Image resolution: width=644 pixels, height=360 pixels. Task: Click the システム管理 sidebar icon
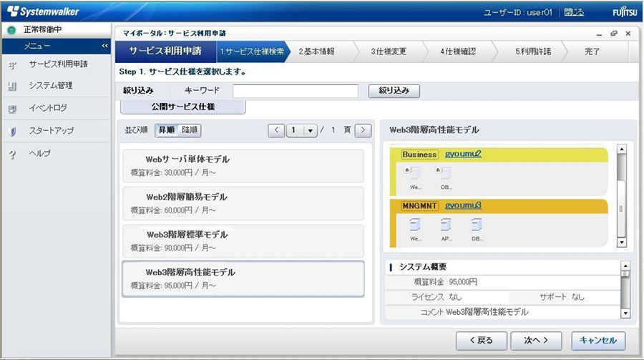pos(12,87)
